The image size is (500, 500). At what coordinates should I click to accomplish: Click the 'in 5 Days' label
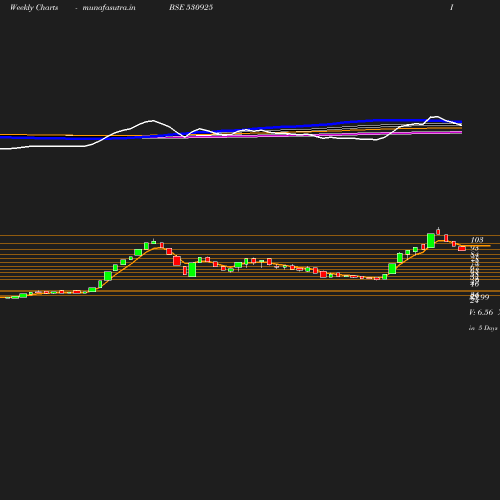[483, 328]
